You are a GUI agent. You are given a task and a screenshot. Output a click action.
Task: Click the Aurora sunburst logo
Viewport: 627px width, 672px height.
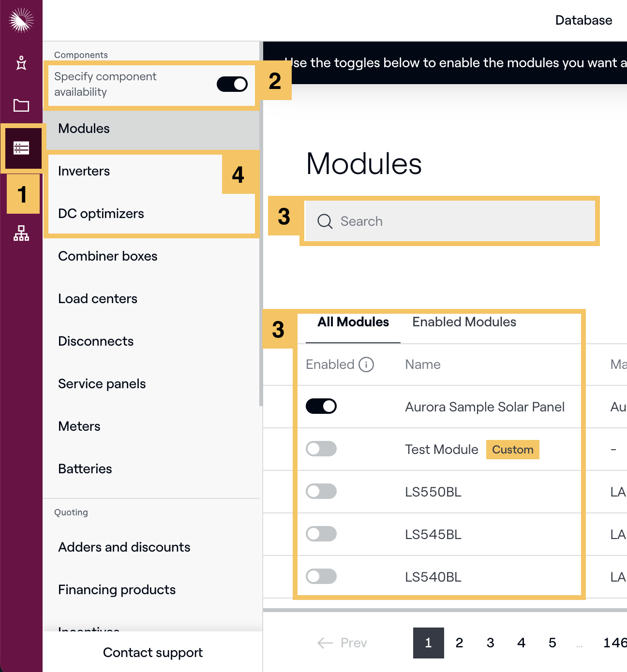pos(21,20)
